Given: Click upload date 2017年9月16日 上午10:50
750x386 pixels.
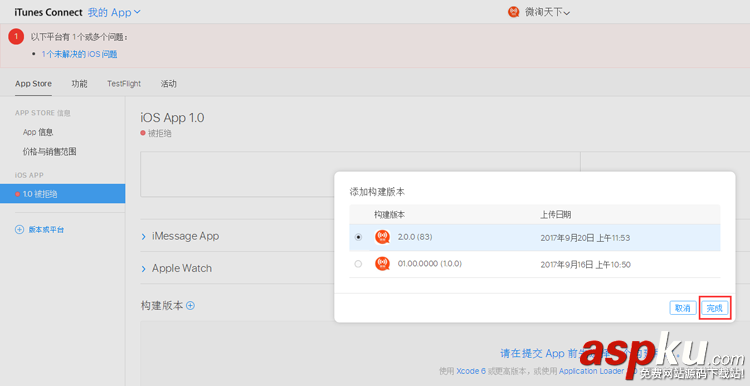Looking at the screenshot, I should click(x=585, y=265).
